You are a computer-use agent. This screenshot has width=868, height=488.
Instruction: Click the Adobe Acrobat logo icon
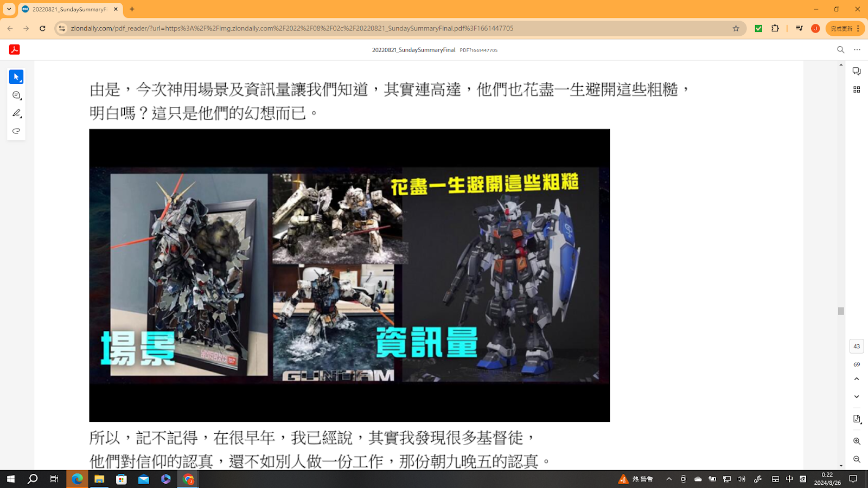(15, 49)
